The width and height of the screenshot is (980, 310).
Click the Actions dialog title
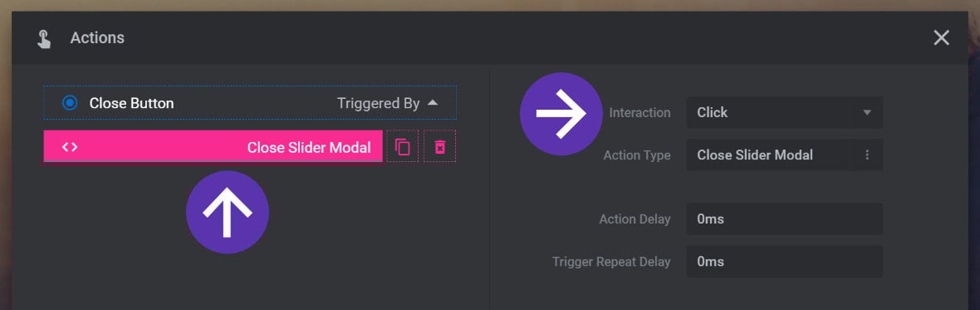click(97, 38)
